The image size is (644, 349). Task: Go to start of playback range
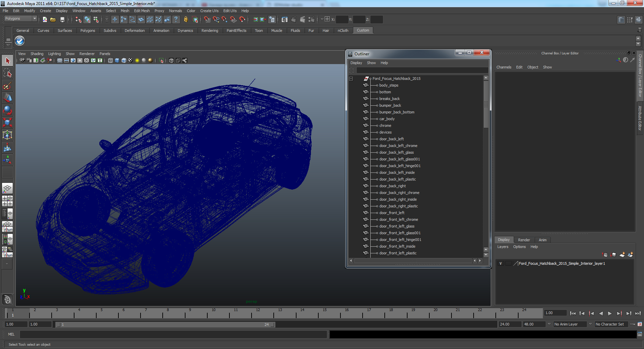coord(573,313)
